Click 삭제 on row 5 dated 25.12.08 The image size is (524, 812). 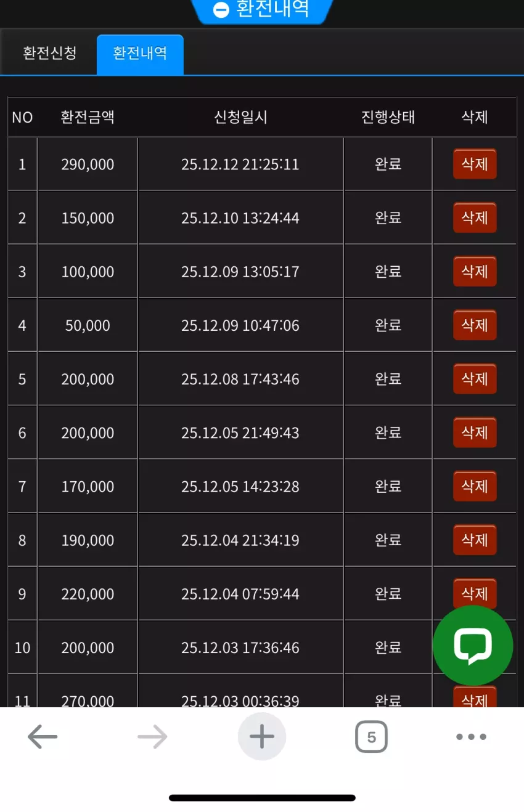[475, 378]
